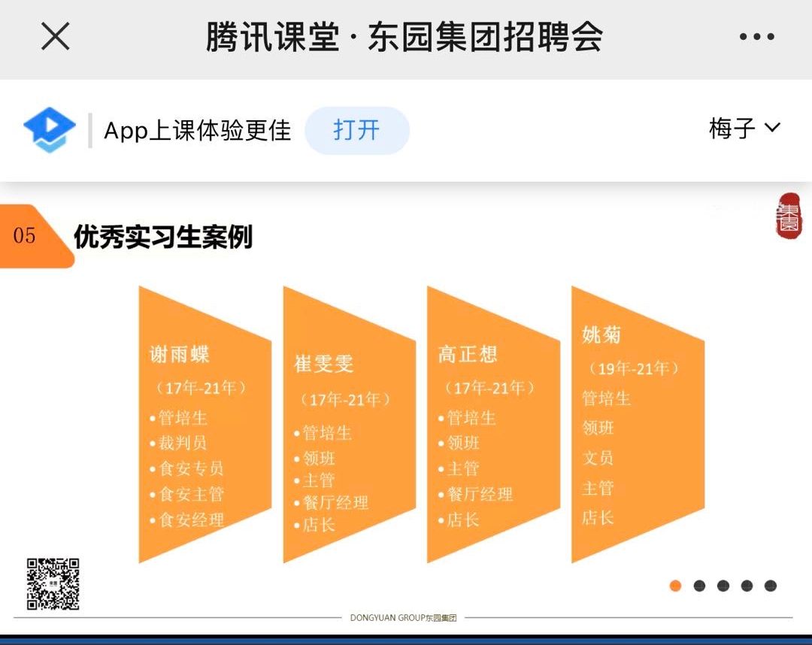Open the three-dot more options menu
The width and height of the screenshot is (812, 645).
756,37
